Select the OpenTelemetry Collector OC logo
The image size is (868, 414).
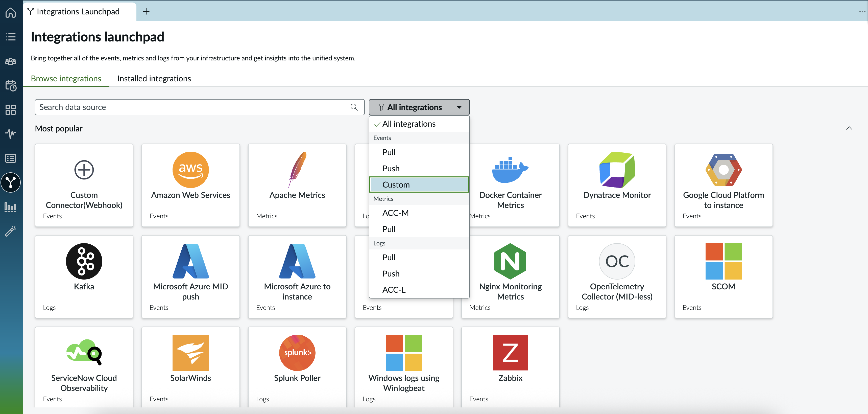pos(617,261)
